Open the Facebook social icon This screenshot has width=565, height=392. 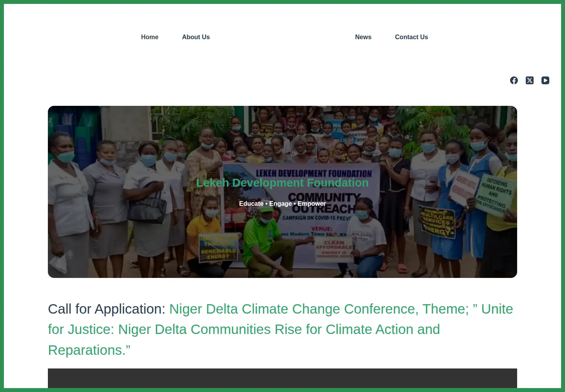[x=514, y=80]
